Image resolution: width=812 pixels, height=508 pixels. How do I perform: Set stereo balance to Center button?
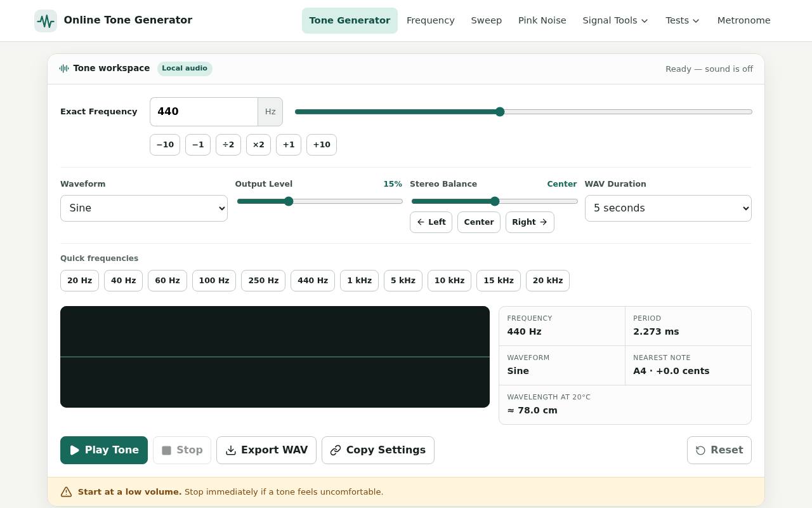479,222
